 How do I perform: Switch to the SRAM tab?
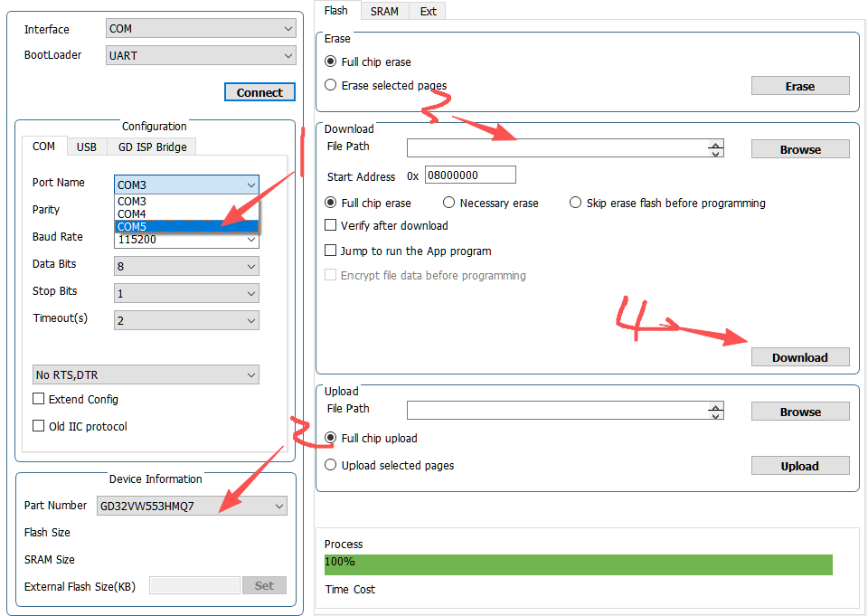pos(384,11)
